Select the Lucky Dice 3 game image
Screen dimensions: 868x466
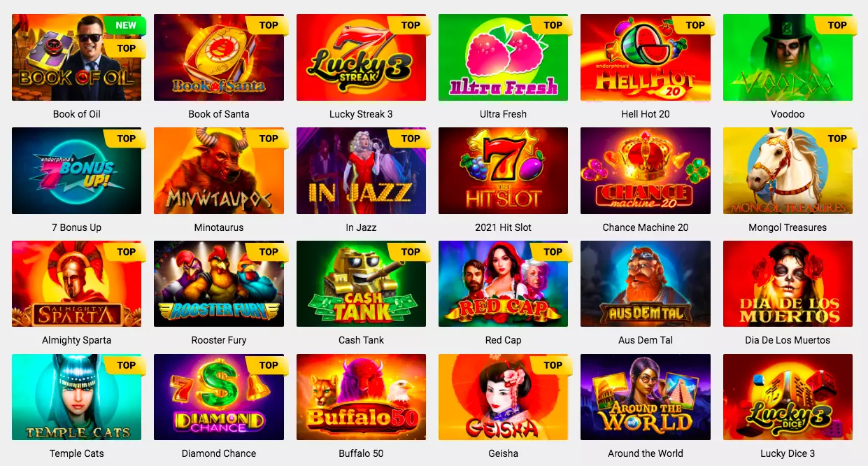pyautogui.click(x=788, y=397)
